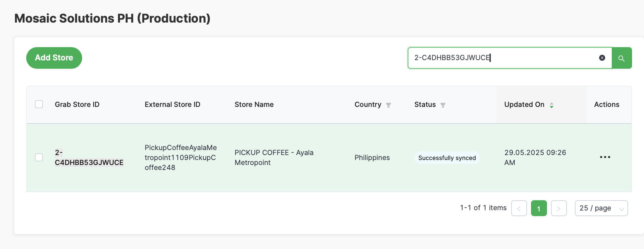Click the green search magnifier button

click(x=621, y=58)
